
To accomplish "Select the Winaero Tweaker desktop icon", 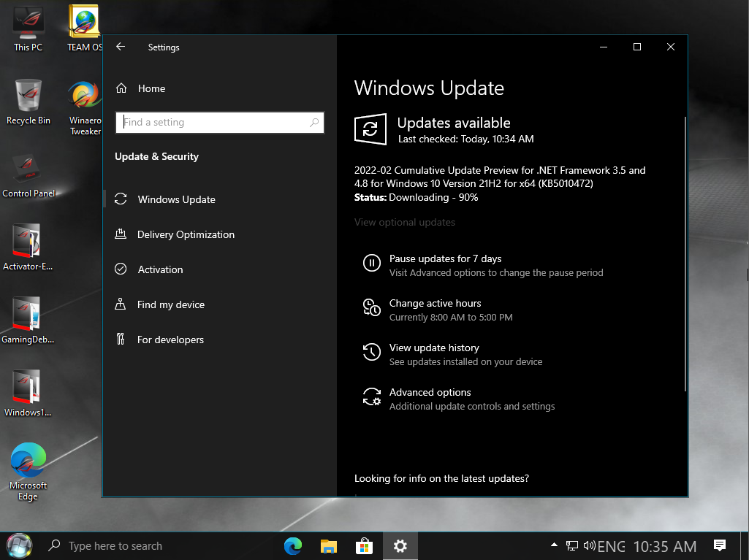I will pyautogui.click(x=85, y=108).
